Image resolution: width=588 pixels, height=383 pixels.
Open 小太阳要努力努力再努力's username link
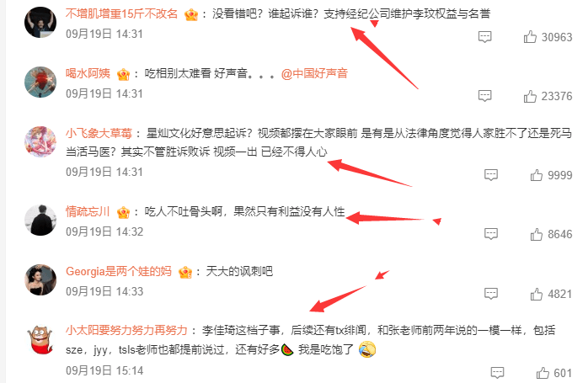(x=126, y=330)
